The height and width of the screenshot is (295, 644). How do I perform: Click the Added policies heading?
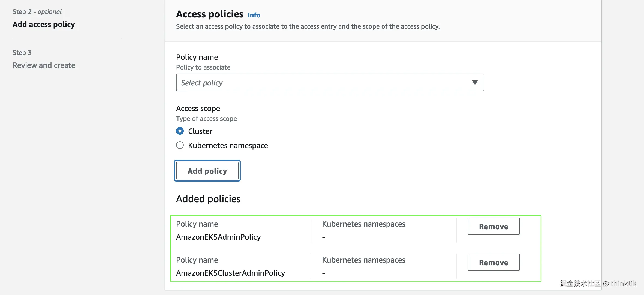(x=208, y=199)
